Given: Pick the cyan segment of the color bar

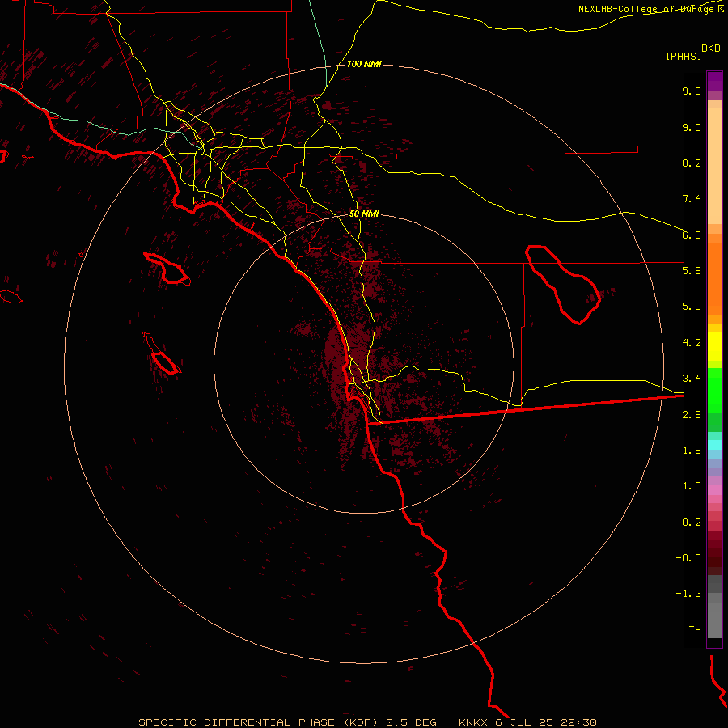Looking at the screenshot, I should coord(714,445).
